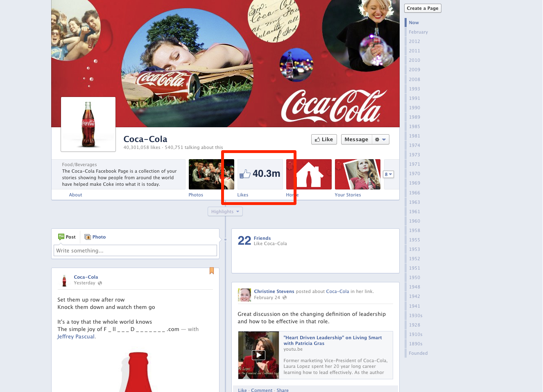Jump to 2011 in the timeline
The width and height of the screenshot is (543, 392).
click(414, 51)
